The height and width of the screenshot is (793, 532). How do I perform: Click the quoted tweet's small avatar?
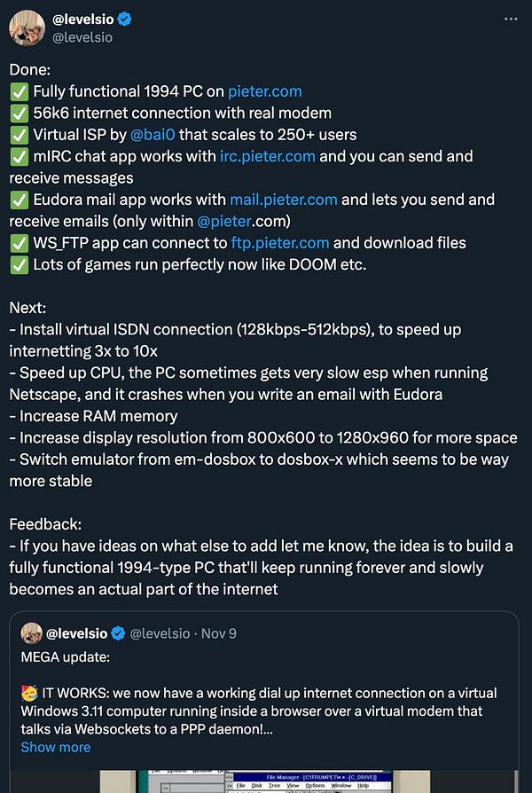pyautogui.click(x=31, y=633)
